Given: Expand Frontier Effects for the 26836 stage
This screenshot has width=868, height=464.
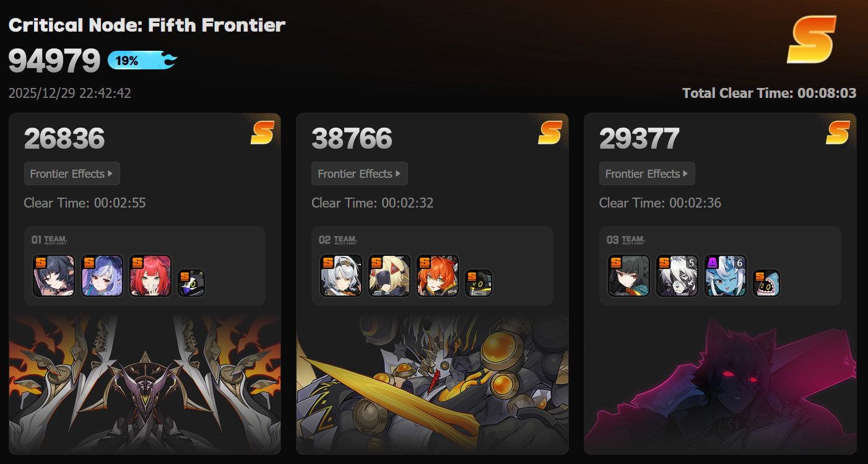Looking at the screenshot, I should click(72, 173).
